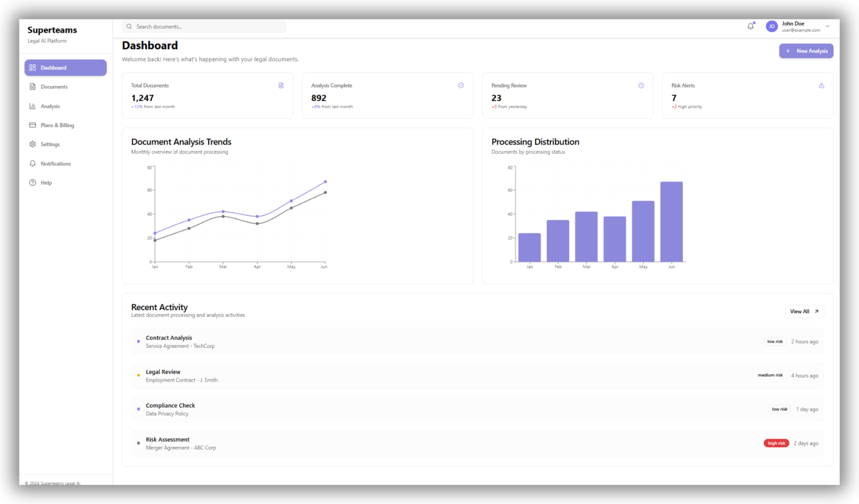Start a New Analysis
Screen dimensions: 859x504
806,51
